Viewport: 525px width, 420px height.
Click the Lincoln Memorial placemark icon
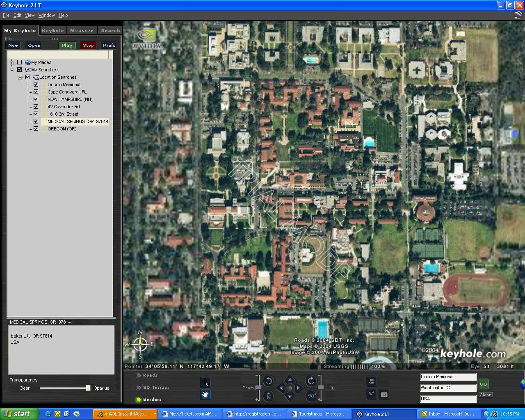[x=44, y=84]
